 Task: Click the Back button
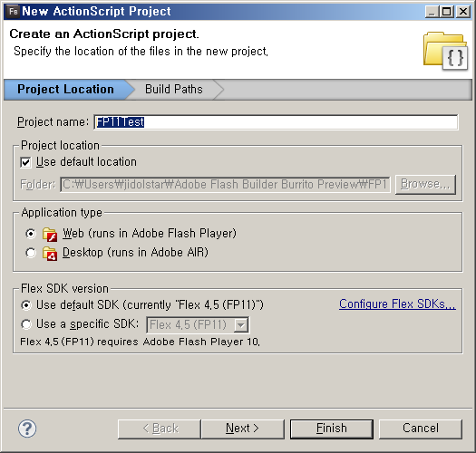[160, 429]
